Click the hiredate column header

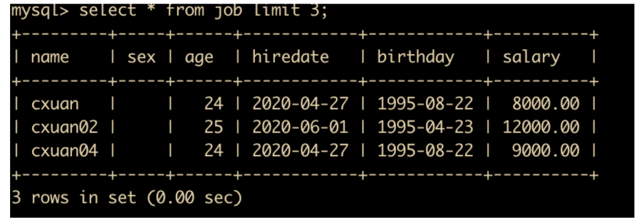point(290,57)
